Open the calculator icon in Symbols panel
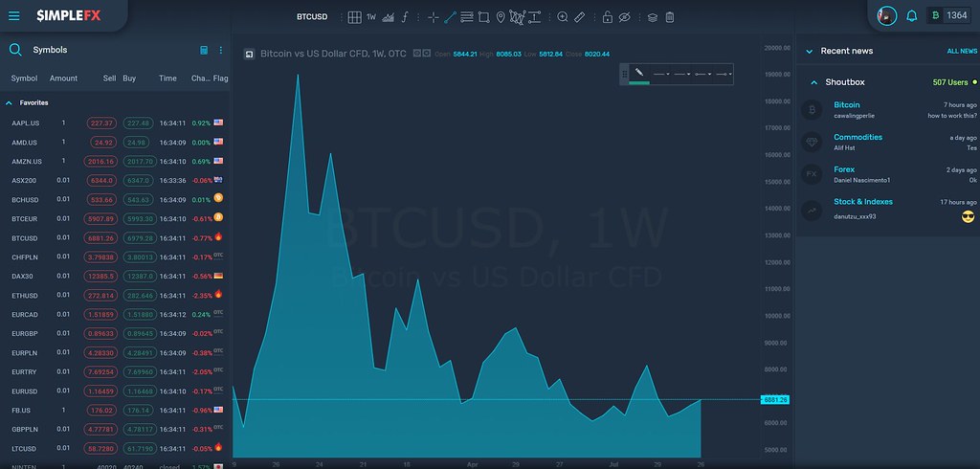Image resolution: width=980 pixels, height=469 pixels. (x=204, y=50)
